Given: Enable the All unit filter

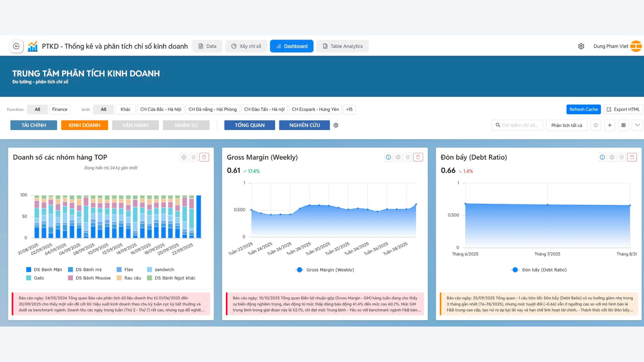Looking at the screenshot, I should click(103, 109).
